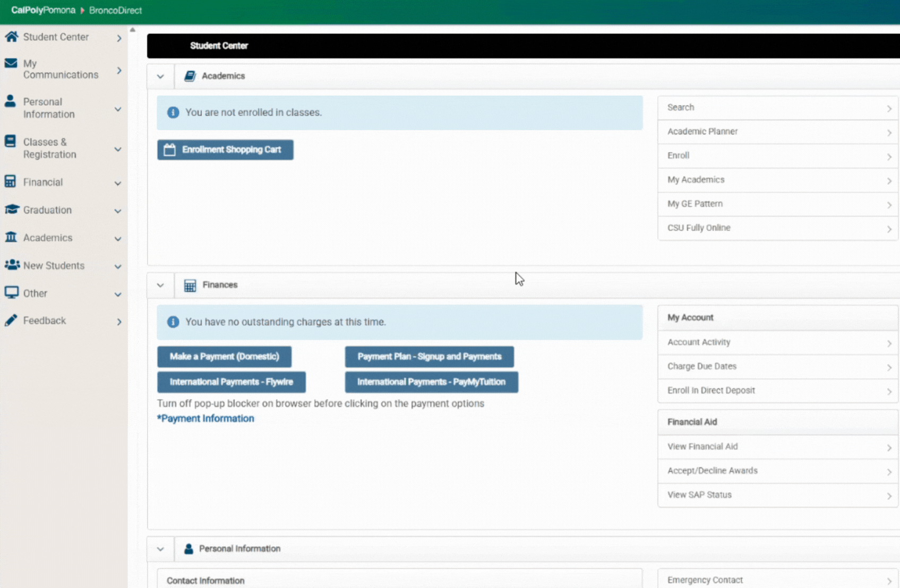Click the Student Center home icon
The width and height of the screenshot is (900, 588).
click(x=11, y=37)
